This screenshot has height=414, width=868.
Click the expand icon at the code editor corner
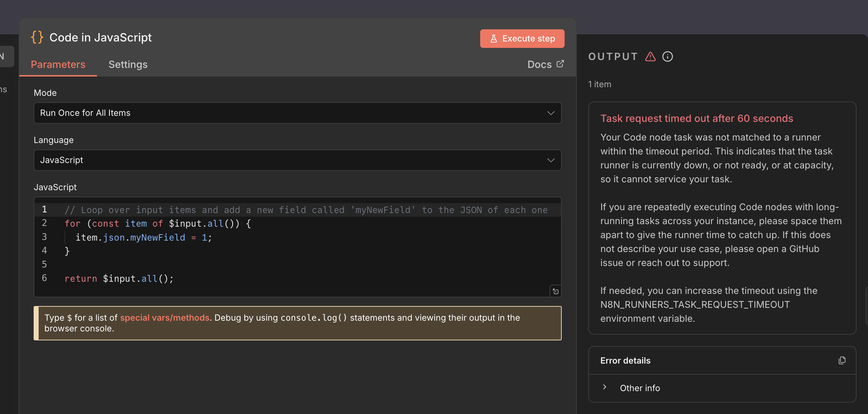point(555,291)
